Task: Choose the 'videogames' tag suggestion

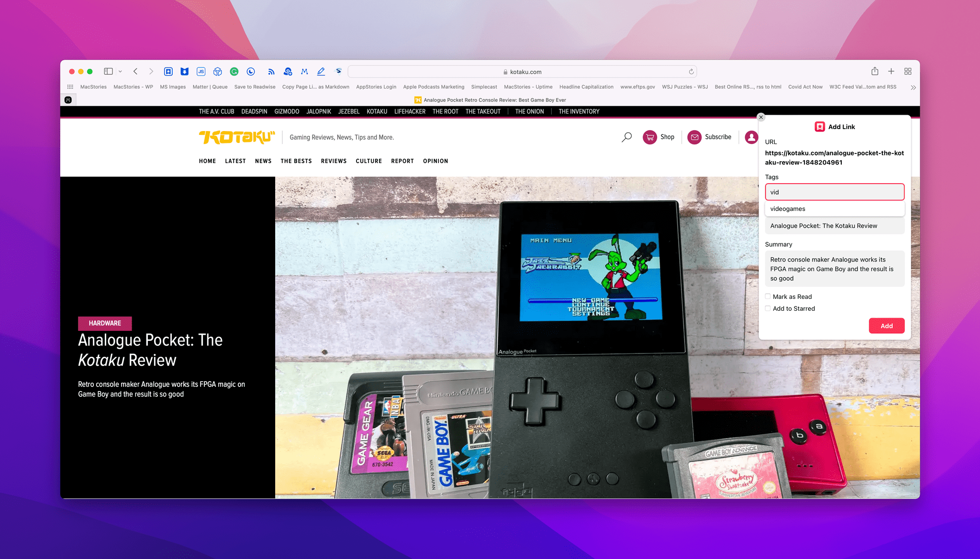Action: click(x=835, y=209)
